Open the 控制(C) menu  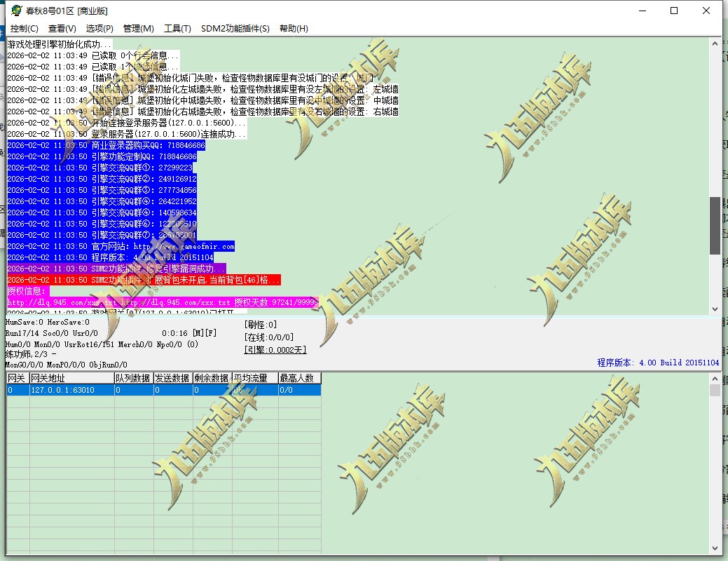(24, 28)
